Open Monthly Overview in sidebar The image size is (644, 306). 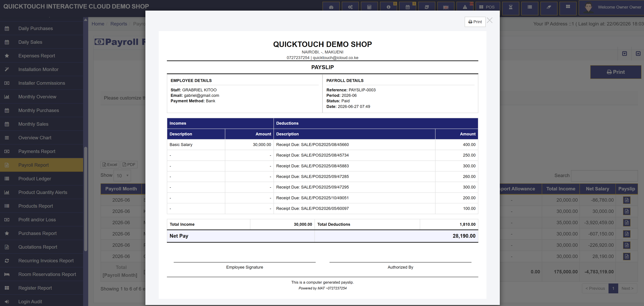coord(41,97)
